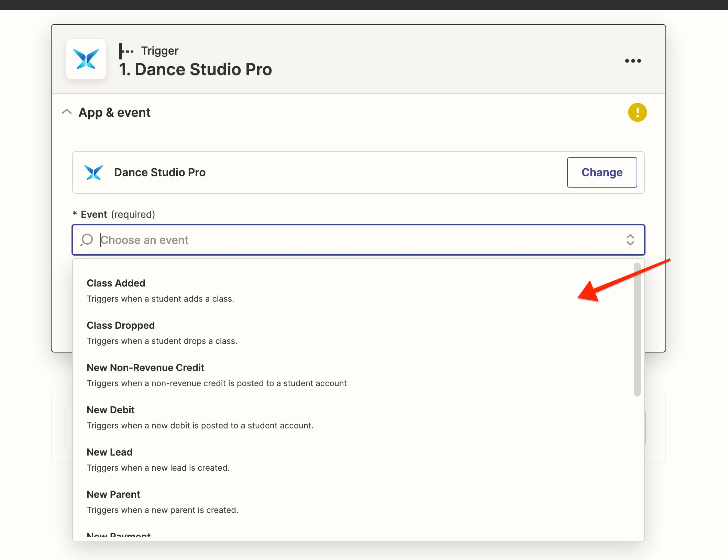Click the 'Dance Studio Pro' app name in selector
The width and height of the screenshot is (728, 560).
tap(160, 172)
